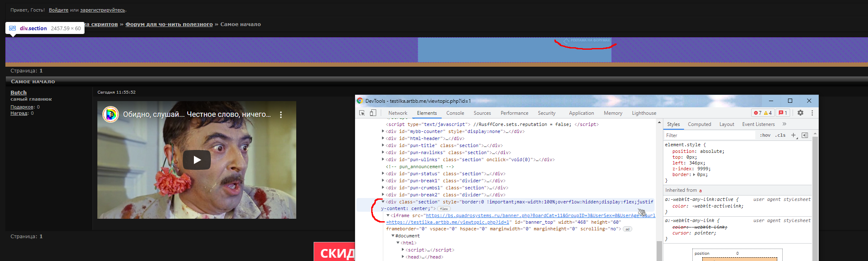Select the Styles subtab
The width and height of the screenshot is (868, 261).
pos(673,124)
